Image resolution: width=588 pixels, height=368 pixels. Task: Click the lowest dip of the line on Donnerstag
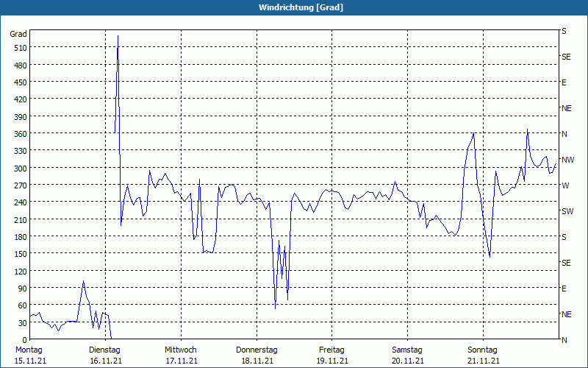coord(275,308)
